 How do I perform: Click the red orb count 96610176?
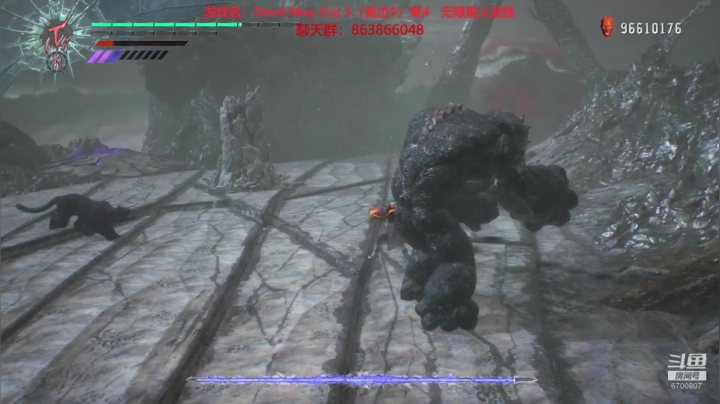point(651,28)
